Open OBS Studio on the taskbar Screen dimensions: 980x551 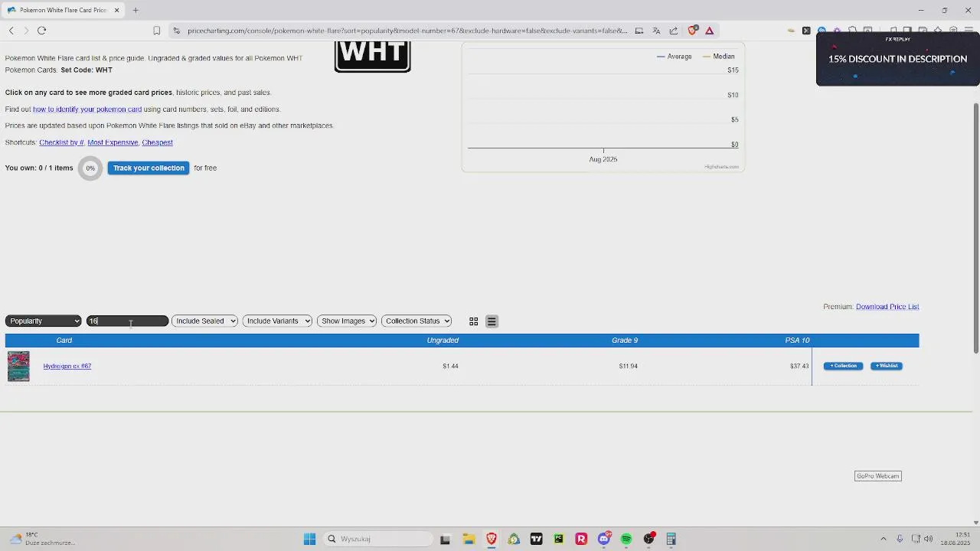(x=649, y=539)
